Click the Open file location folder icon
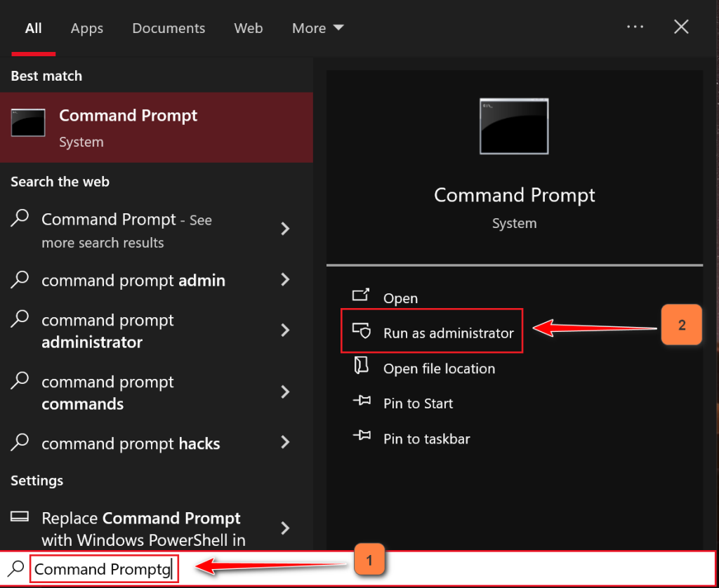This screenshot has height=588, width=719. click(361, 367)
